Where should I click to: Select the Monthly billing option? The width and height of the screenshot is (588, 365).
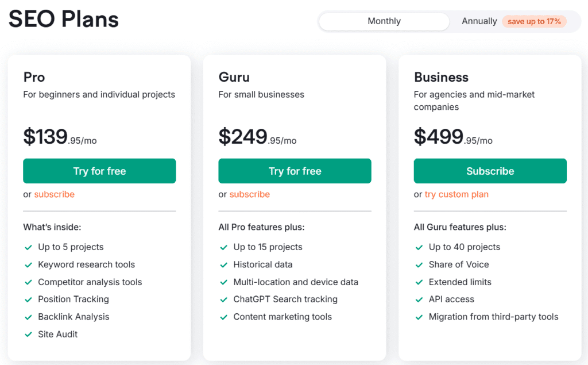tap(384, 21)
